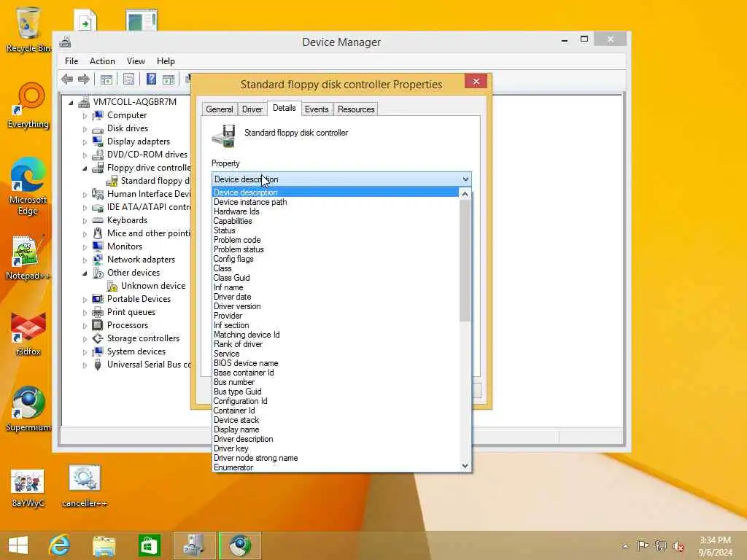Click the Display adapters tree icon
The image size is (747, 560).
[x=98, y=141]
